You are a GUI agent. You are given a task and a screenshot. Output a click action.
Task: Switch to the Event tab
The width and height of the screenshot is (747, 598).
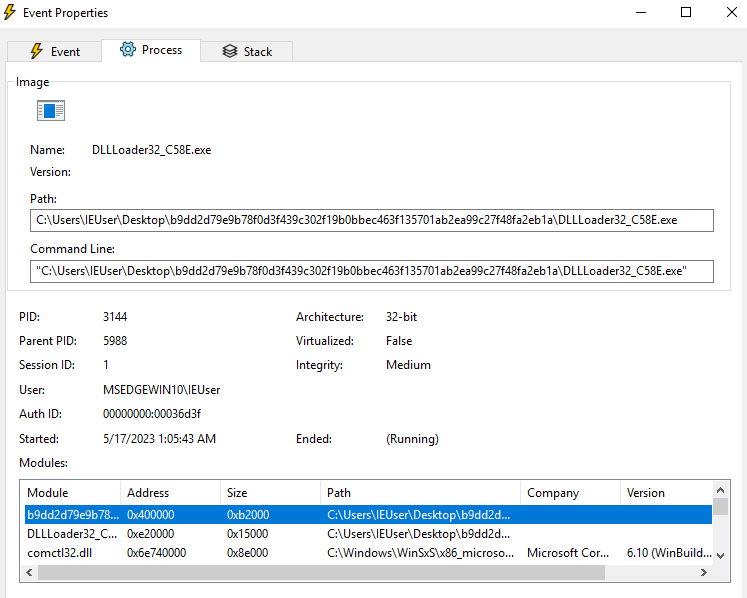[54, 51]
